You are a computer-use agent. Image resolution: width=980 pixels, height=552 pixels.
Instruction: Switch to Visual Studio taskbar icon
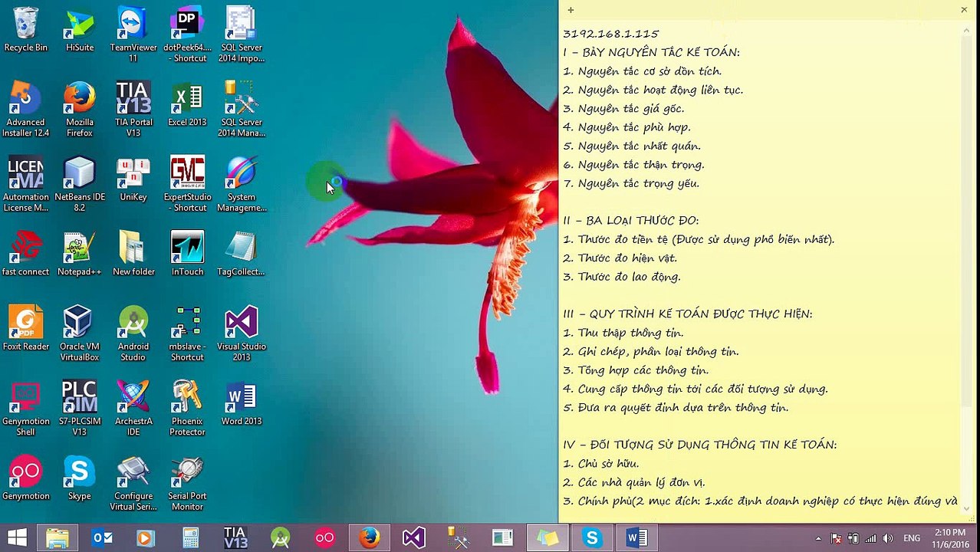coord(413,537)
